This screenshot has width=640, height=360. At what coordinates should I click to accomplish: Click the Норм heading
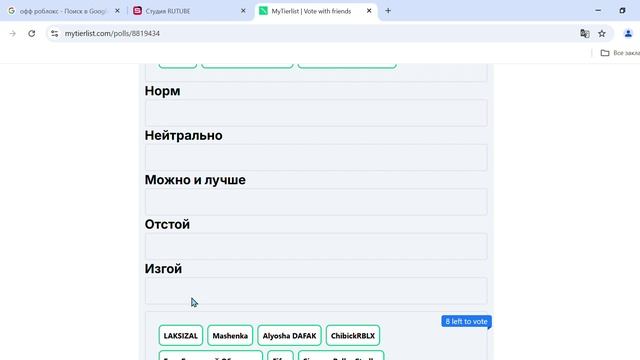(x=162, y=91)
